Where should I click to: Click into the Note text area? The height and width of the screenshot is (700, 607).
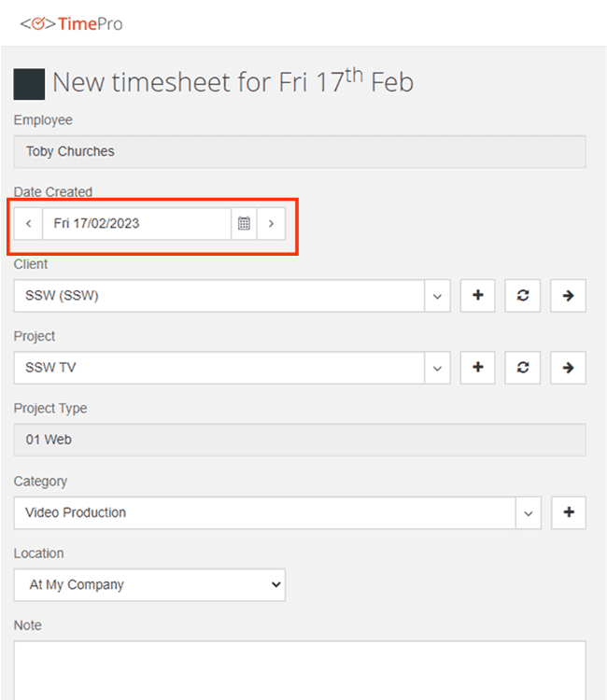(299, 670)
